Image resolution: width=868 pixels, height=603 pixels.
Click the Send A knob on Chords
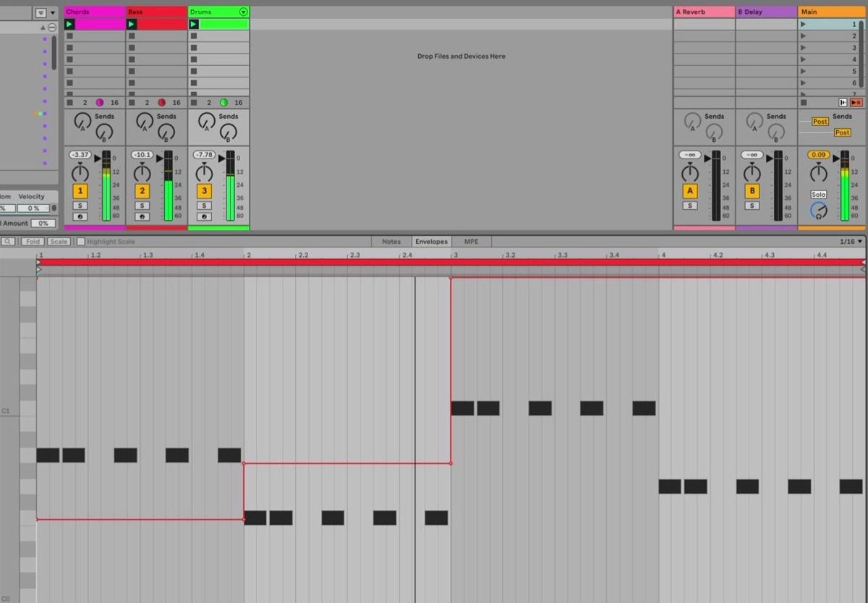tap(82, 121)
